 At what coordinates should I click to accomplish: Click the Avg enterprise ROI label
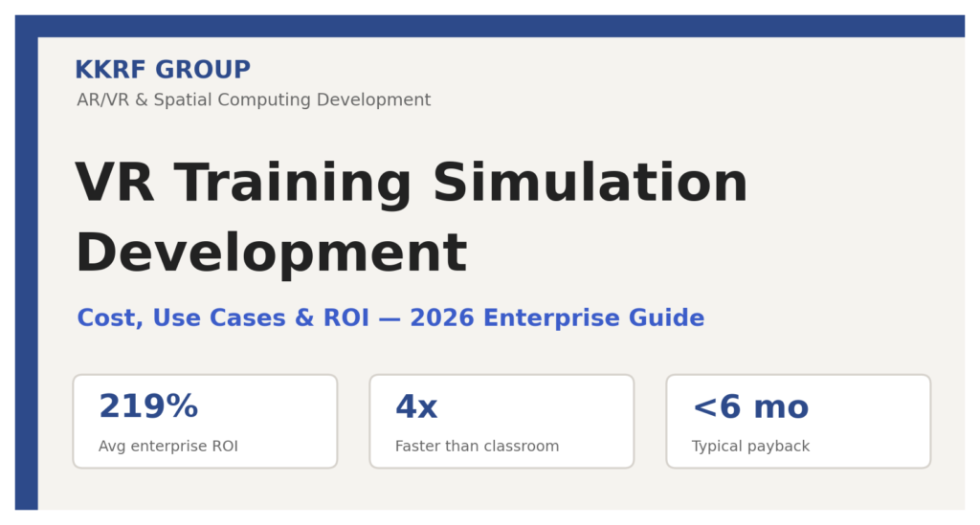click(x=168, y=447)
